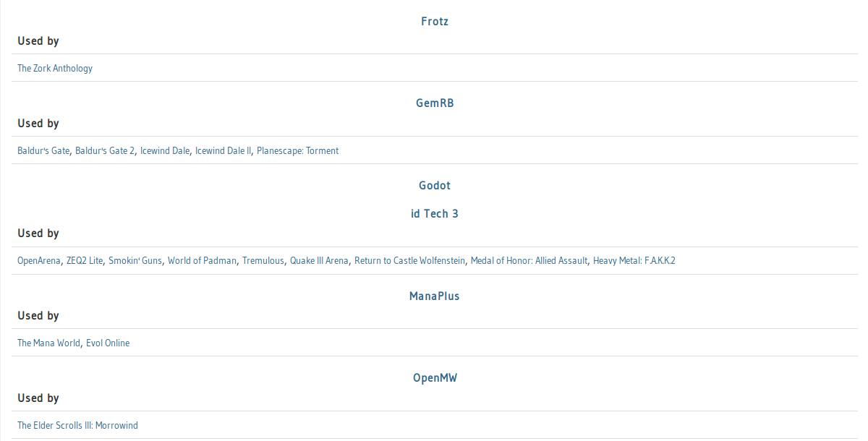
Task: Open the id Tech 3 heading link
Action: point(434,214)
